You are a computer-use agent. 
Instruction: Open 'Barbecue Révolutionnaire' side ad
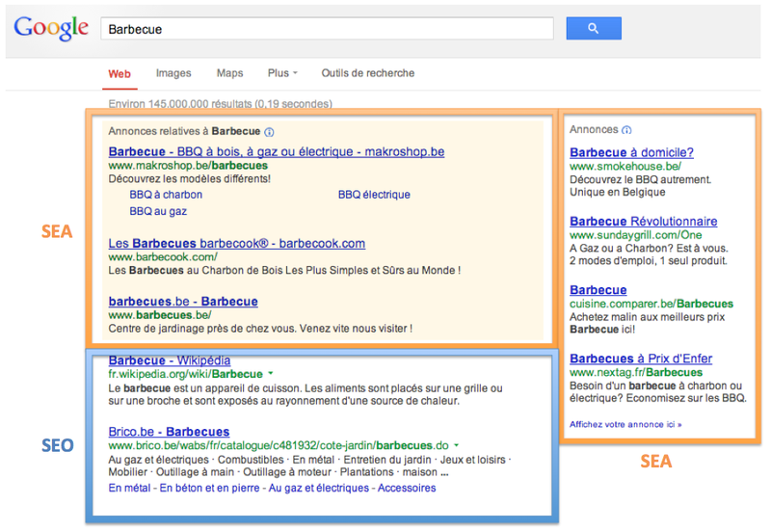pyautogui.click(x=643, y=222)
